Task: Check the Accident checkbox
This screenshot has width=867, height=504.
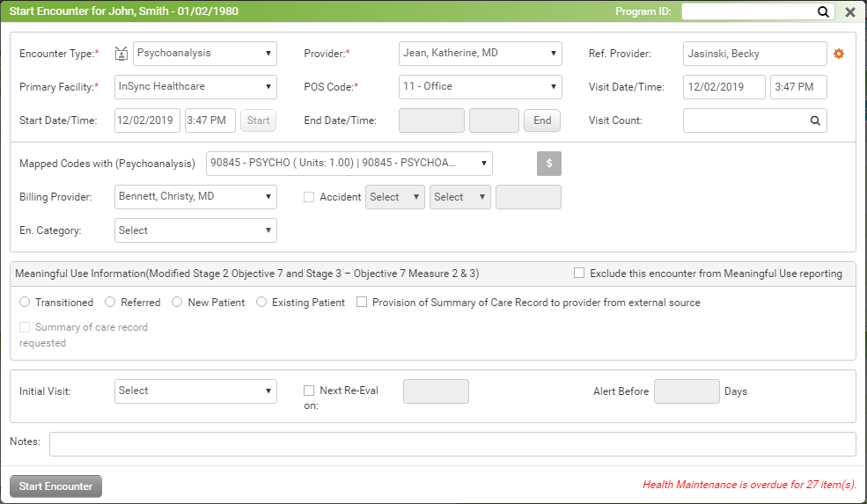Action: 309,197
